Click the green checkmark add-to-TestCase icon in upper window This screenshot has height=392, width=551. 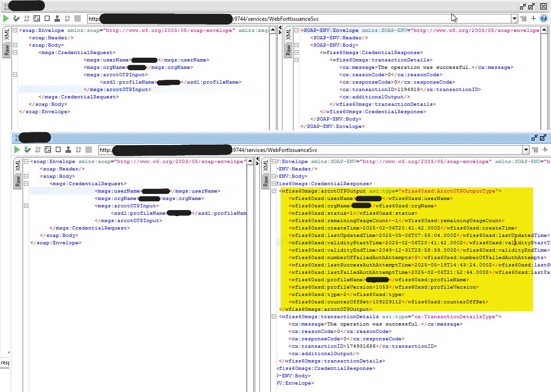coord(16,18)
